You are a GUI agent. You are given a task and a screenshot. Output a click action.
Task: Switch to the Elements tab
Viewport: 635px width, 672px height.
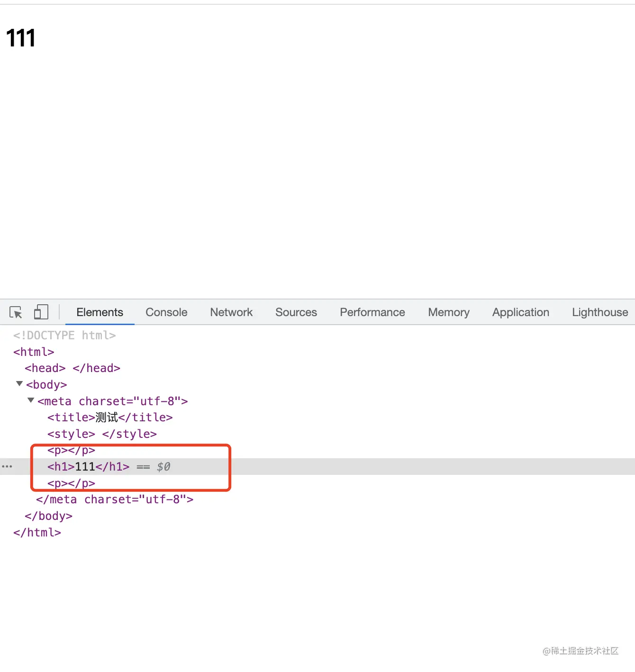pyautogui.click(x=100, y=312)
